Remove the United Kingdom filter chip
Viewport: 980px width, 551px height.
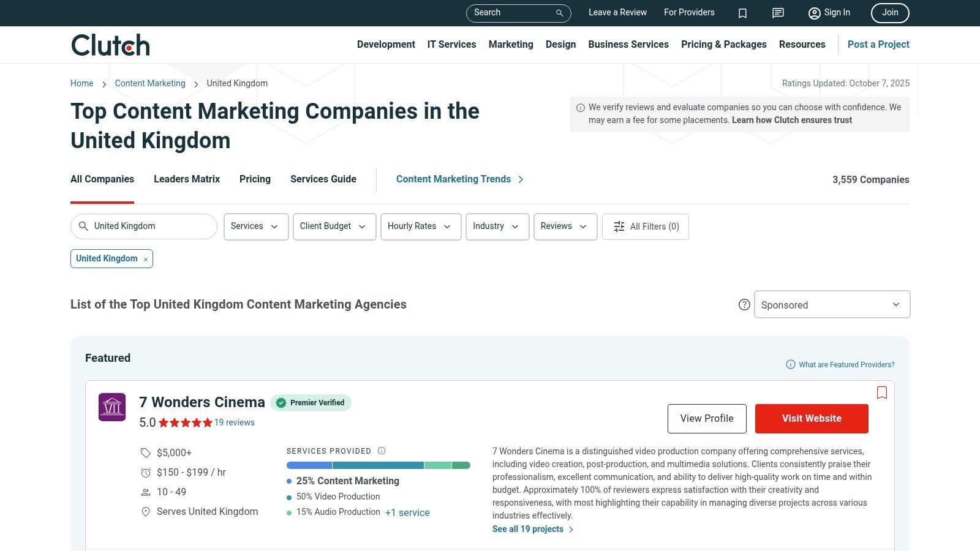pyautogui.click(x=146, y=260)
